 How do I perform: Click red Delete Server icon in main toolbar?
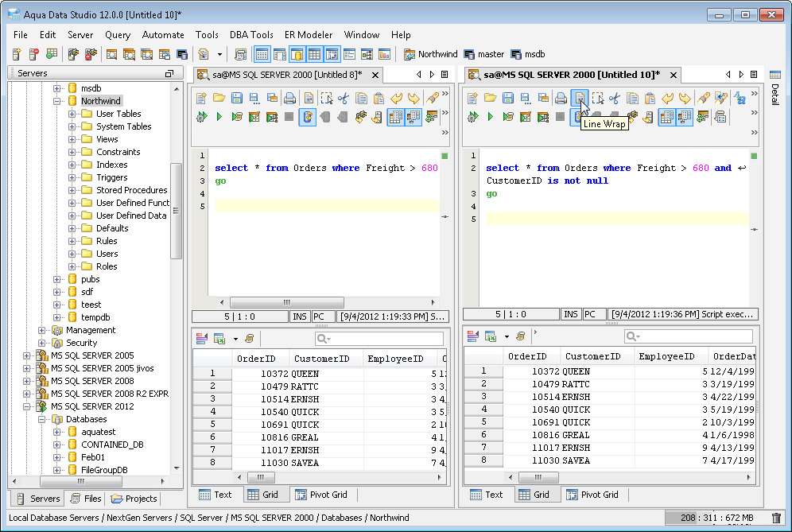coord(34,54)
